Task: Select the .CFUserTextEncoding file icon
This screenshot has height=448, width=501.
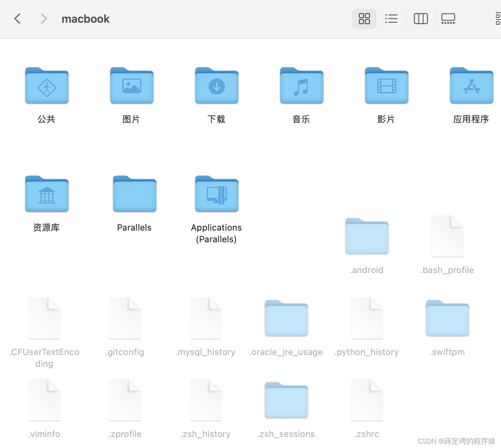Action: click(45, 318)
